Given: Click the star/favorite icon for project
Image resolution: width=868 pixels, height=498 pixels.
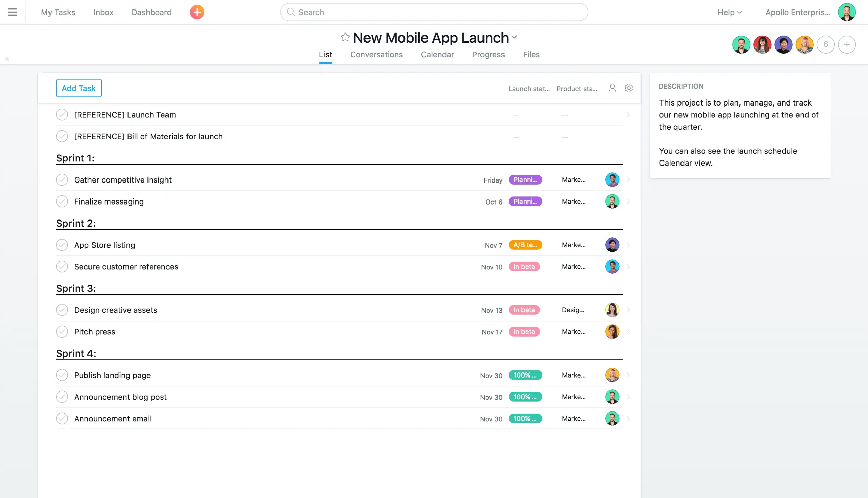Looking at the screenshot, I should click(x=344, y=37).
